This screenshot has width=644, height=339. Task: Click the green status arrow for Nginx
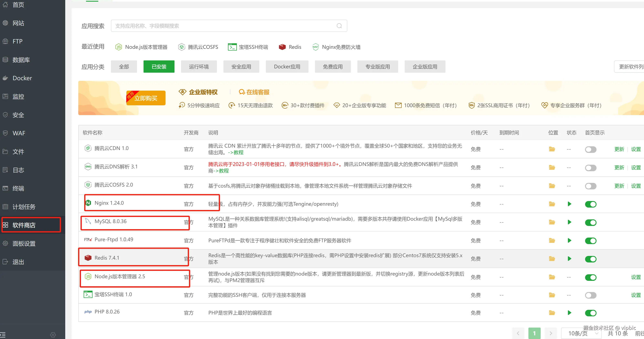[570, 204]
